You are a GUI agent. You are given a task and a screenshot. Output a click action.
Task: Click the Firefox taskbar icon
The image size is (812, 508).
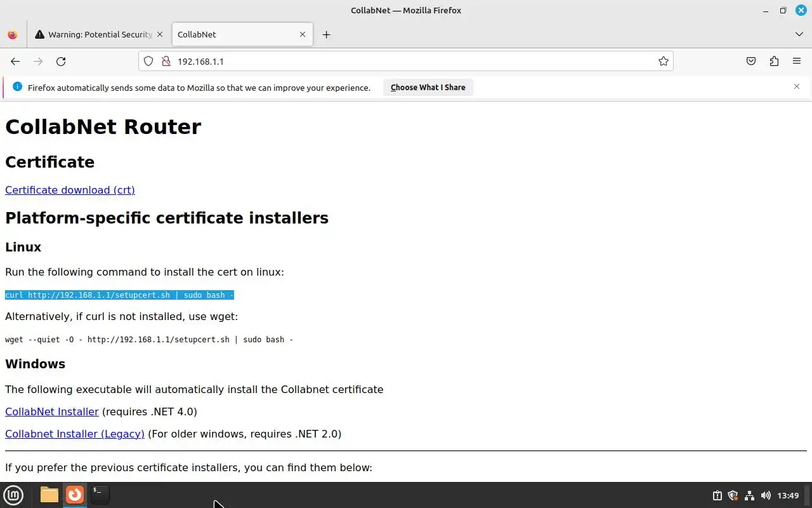75,495
